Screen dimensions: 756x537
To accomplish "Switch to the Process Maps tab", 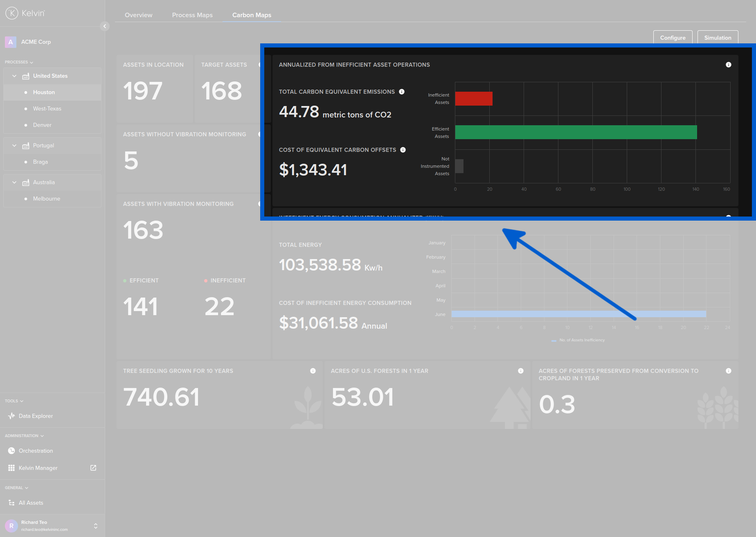I will click(192, 15).
